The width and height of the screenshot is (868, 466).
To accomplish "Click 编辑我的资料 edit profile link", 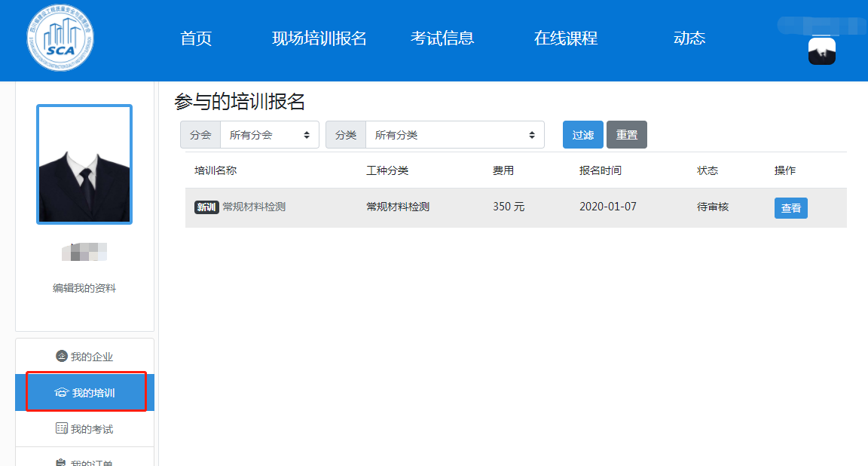I will (84, 288).
